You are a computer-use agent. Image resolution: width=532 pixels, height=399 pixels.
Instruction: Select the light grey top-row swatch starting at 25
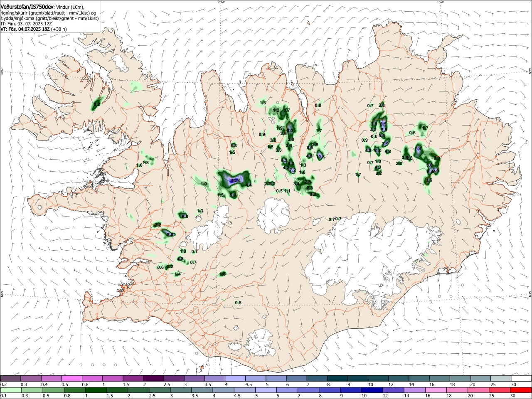pos(501,378)
